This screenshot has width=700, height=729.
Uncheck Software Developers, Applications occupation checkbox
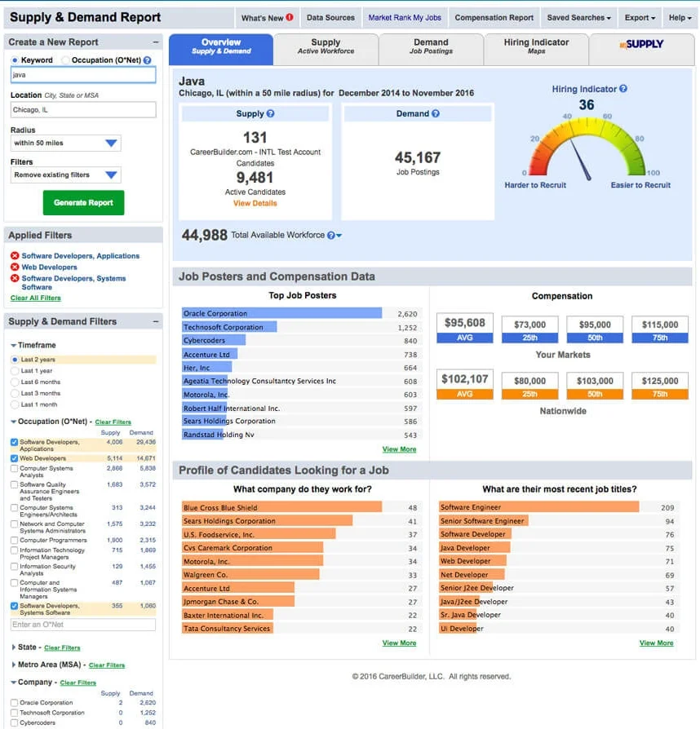15,442
